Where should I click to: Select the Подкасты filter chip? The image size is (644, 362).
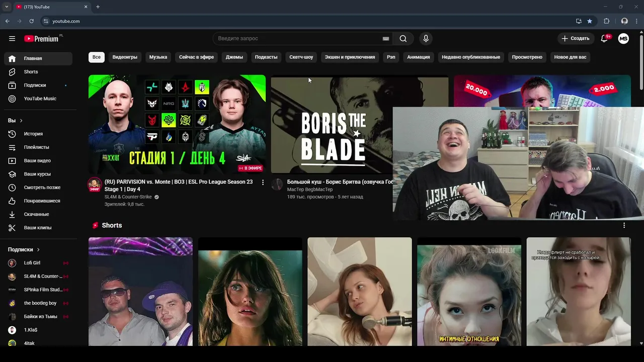click(x=266, y=57)
